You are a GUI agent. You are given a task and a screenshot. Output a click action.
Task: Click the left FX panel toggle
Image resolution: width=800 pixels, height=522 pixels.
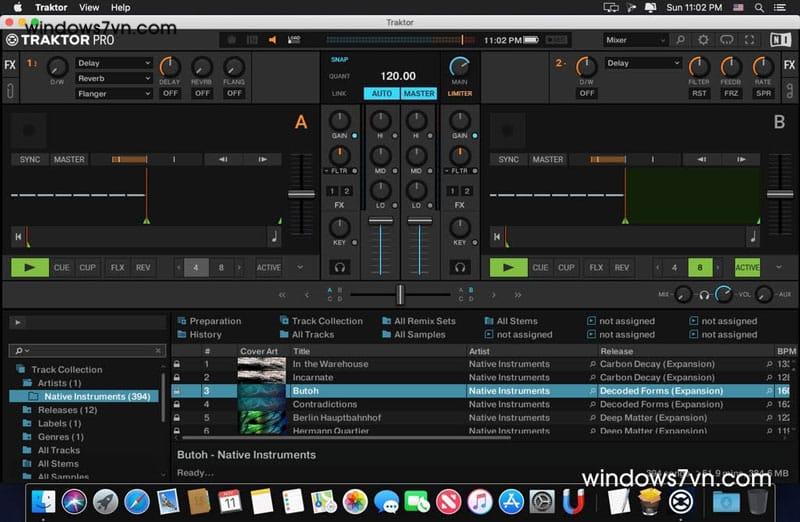coord(10,65)
